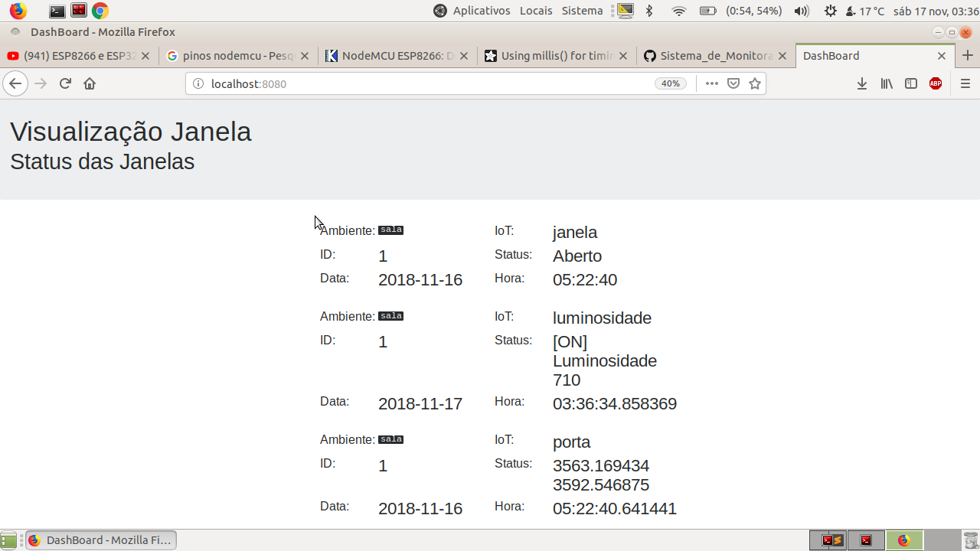Image resolution: width=980 pixels, height=551 pixels.
Task: Go back to the previous page
Action: pyautogui.click(x=15, y=83)
